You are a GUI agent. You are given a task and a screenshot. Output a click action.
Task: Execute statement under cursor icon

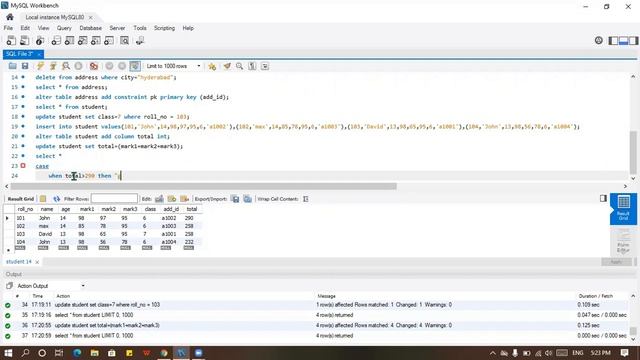tap(53, 66)
